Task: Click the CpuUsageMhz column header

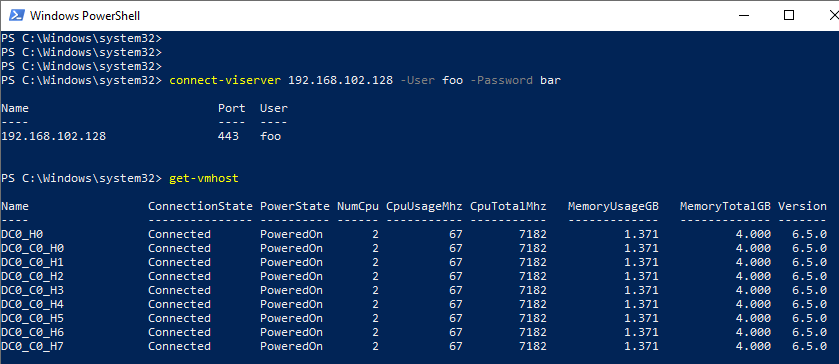Action: [424, 206]
